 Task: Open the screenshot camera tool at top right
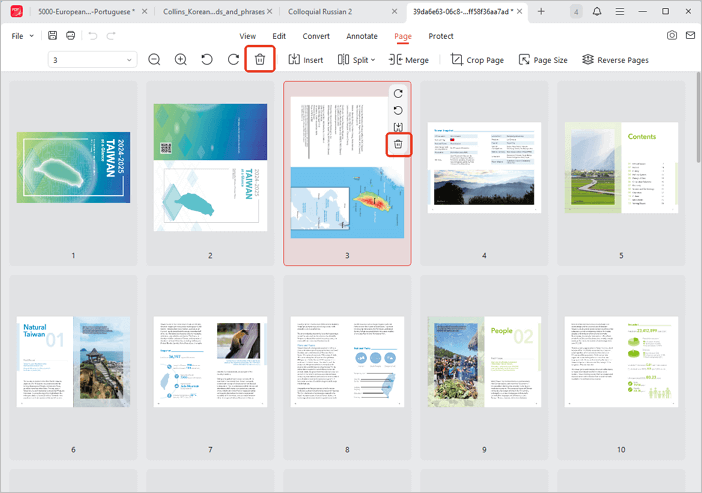click(672, 36)
